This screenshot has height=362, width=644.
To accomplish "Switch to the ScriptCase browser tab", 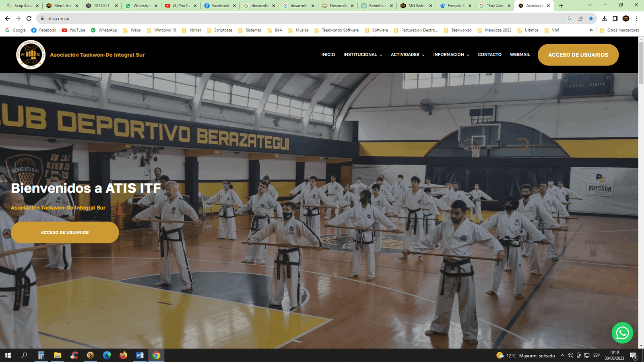I will coord(22,6).
